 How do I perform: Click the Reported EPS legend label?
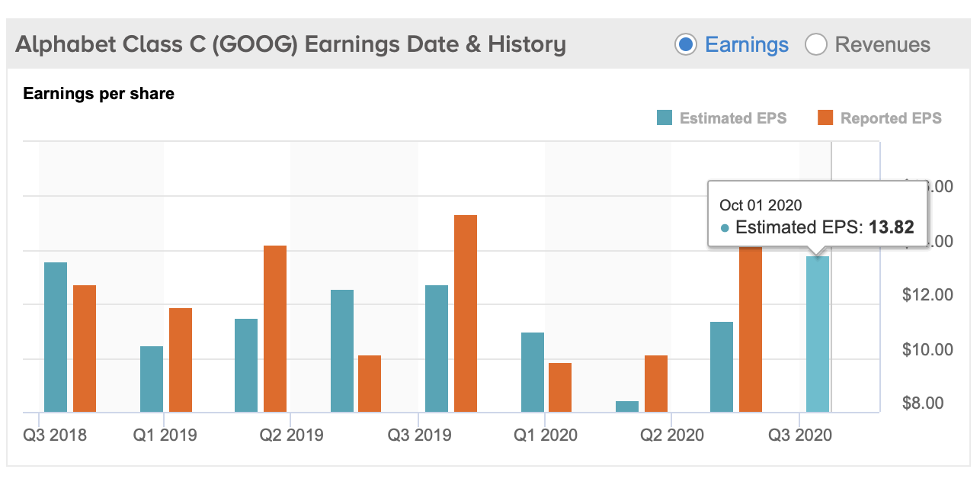[891, 118]
